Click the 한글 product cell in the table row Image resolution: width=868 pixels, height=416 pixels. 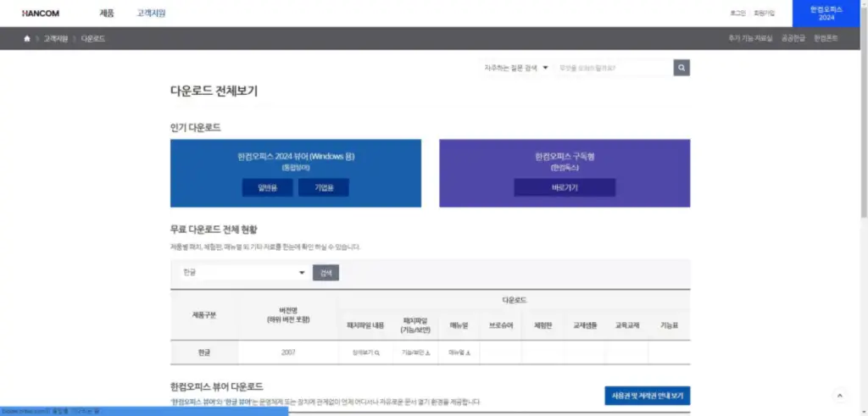(204, 352)
